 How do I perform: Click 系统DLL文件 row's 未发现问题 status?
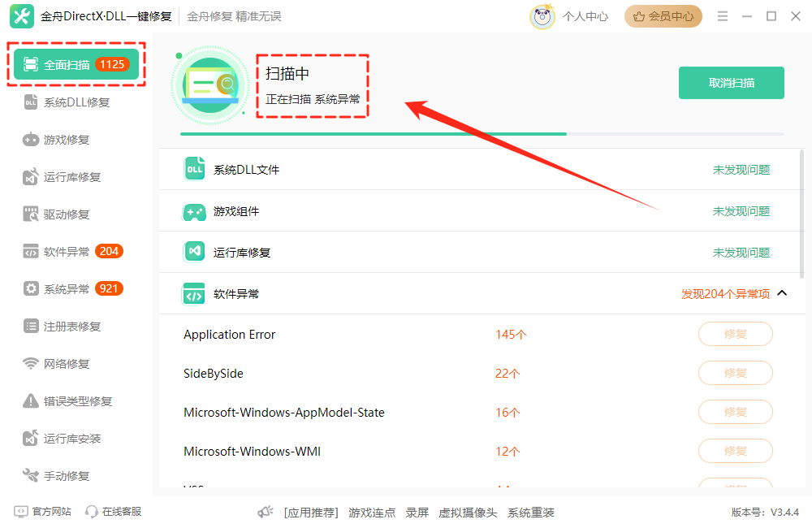click(x=741, y=170)
